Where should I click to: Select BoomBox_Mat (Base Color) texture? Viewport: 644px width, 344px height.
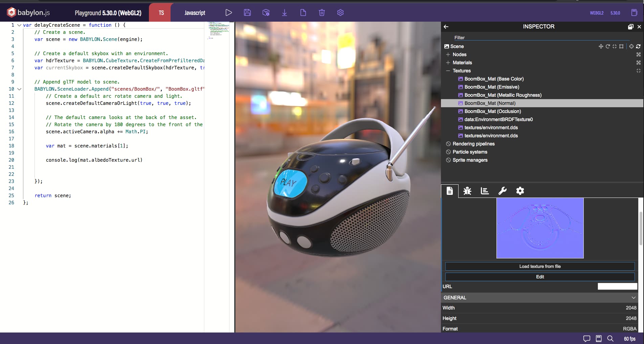click(494, 79)
